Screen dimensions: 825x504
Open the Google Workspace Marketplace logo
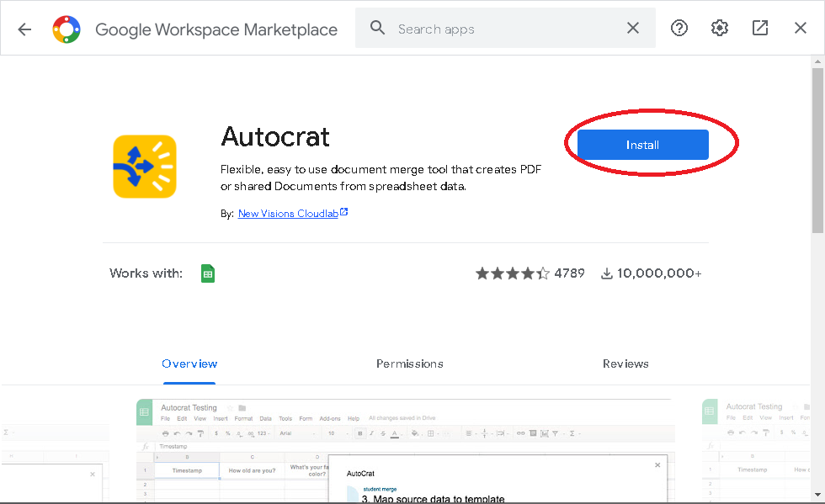(x=67, y=29)
